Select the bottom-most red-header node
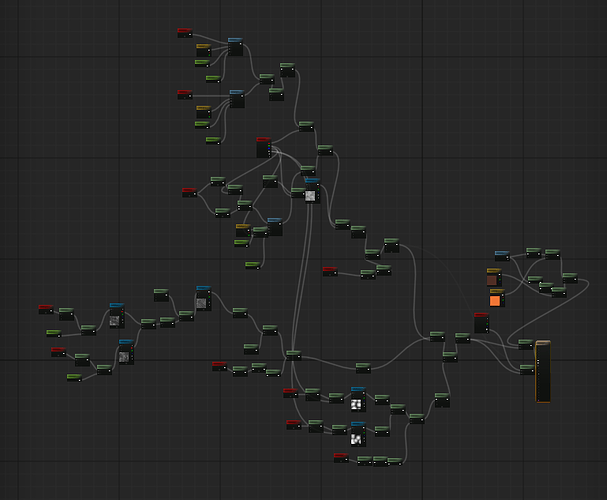This screenshot has height=500, width=607. pyautogui.click(x=341, y=458)
